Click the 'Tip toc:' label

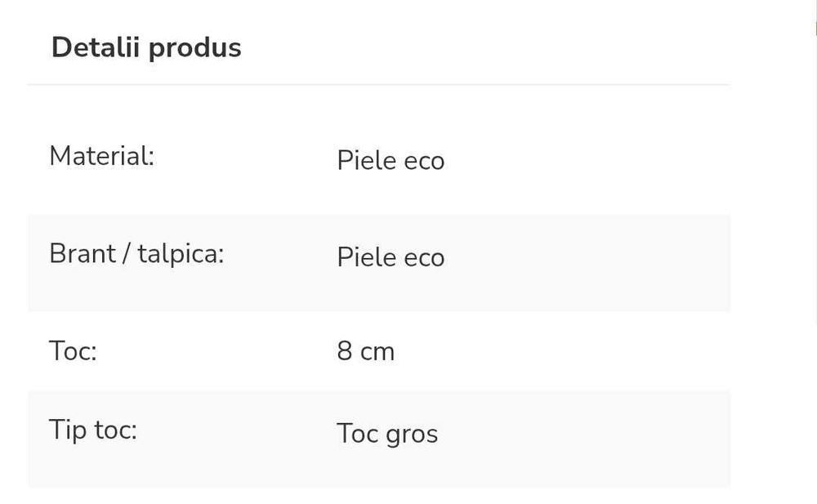(92, 430)
